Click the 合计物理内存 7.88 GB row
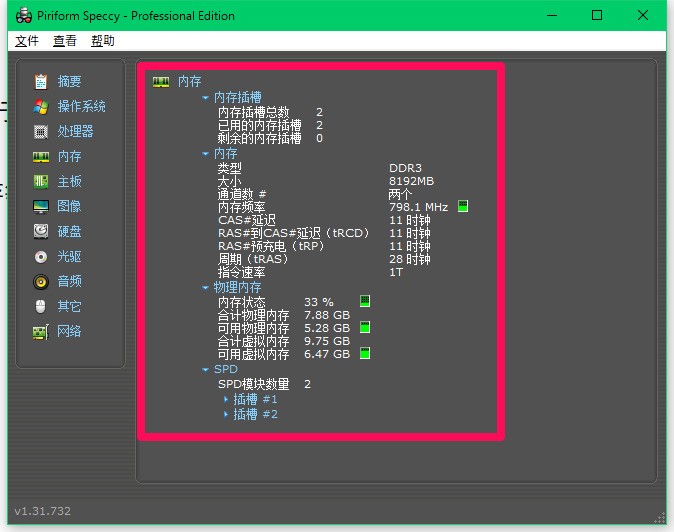 pyautogui.click(x=284, y=315)
